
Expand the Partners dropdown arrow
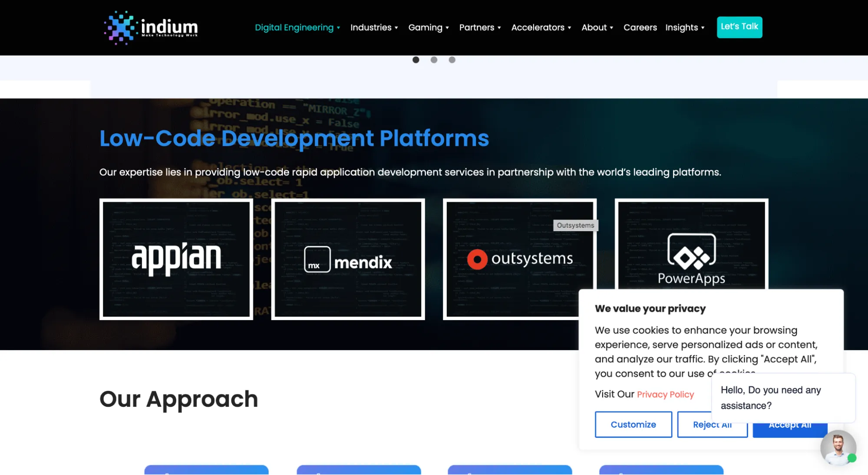(499, 28)
